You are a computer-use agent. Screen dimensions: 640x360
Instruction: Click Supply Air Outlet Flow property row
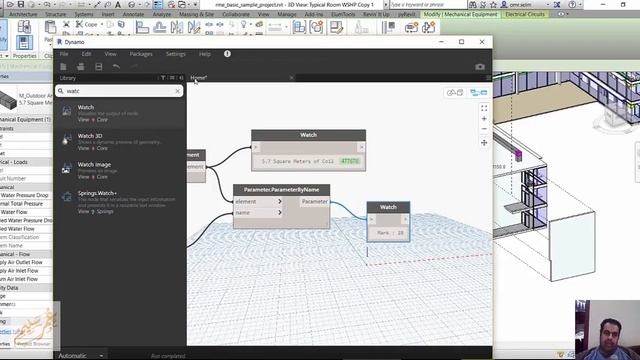(26, 262)
